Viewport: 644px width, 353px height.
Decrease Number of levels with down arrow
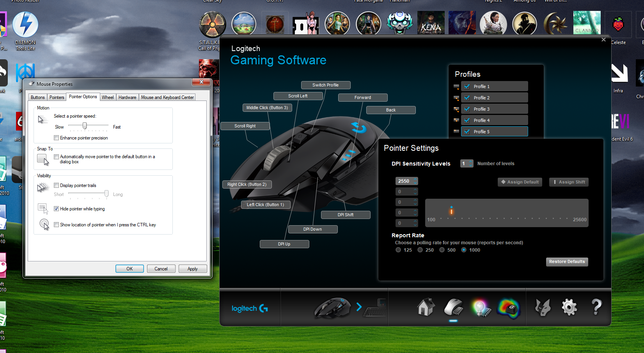tap(471, 166)
